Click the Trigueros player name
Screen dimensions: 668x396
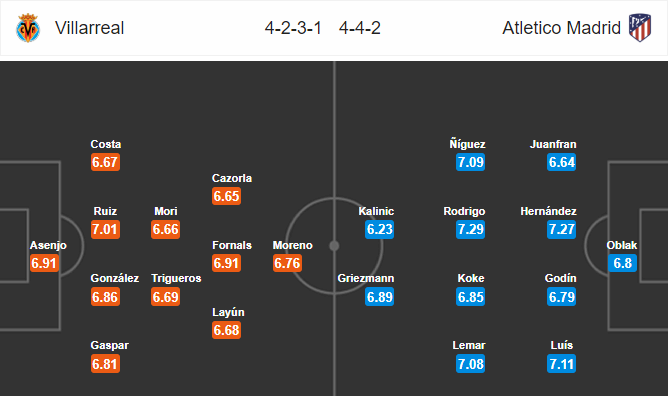pyautogui.click(x=176, y=278)
